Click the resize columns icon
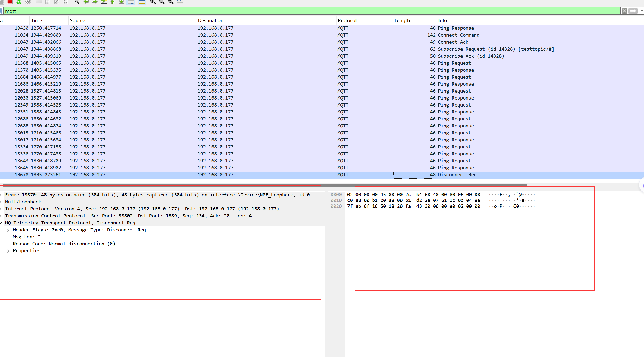 (180, 2)
